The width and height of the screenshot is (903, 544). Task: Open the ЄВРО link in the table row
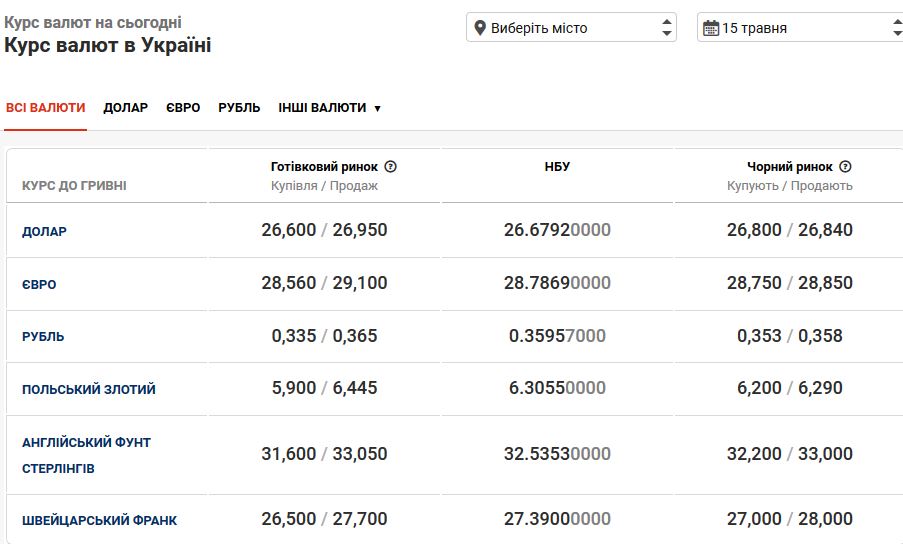39,285
